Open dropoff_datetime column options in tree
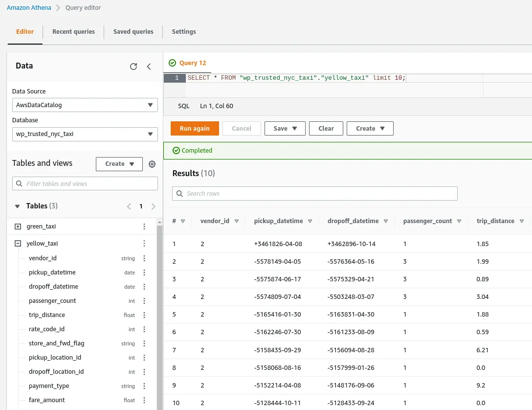The width and height of the screenshot is (532, 410). 144,287
